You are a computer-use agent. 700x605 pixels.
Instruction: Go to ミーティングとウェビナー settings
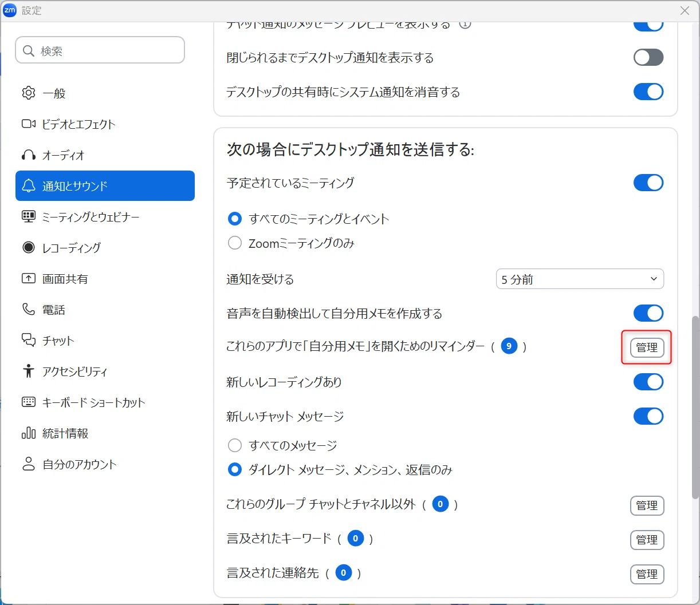pyautogui.click(x=105, y=217)
